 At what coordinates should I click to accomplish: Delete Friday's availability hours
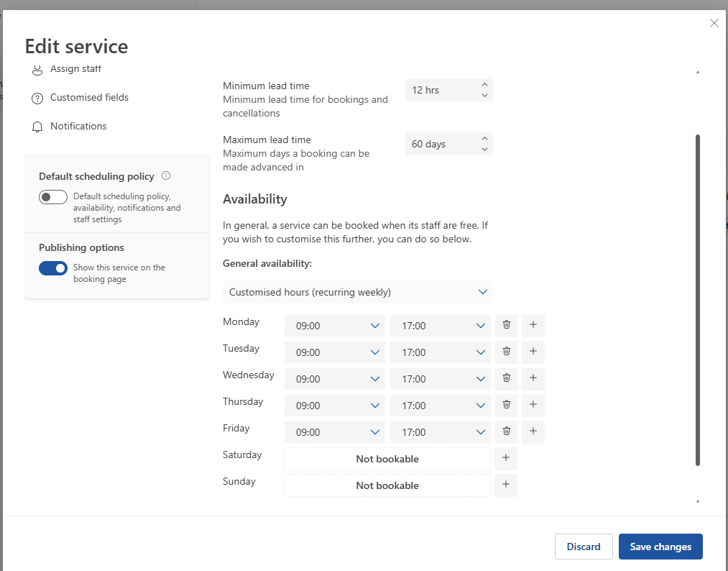pos(507,431)
